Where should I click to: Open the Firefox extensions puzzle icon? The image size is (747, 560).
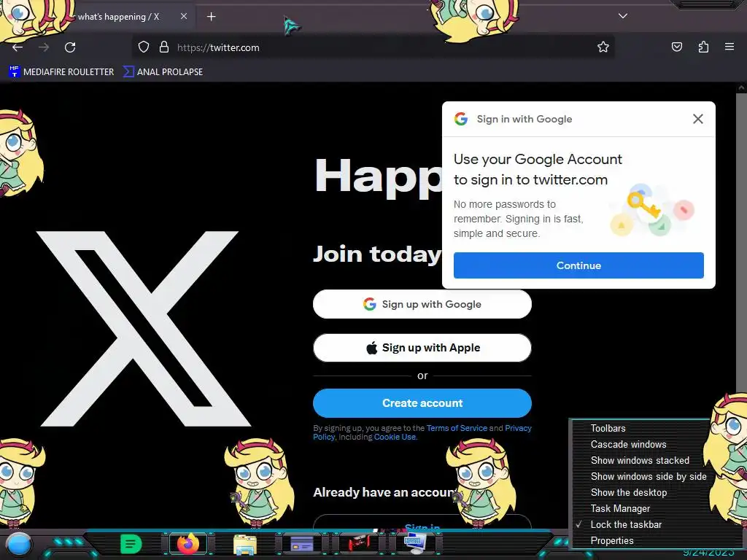(703, 47)
